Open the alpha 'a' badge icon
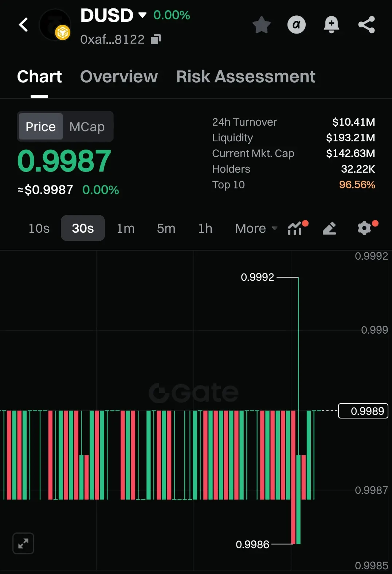392x574 pixels. [297, 25]
